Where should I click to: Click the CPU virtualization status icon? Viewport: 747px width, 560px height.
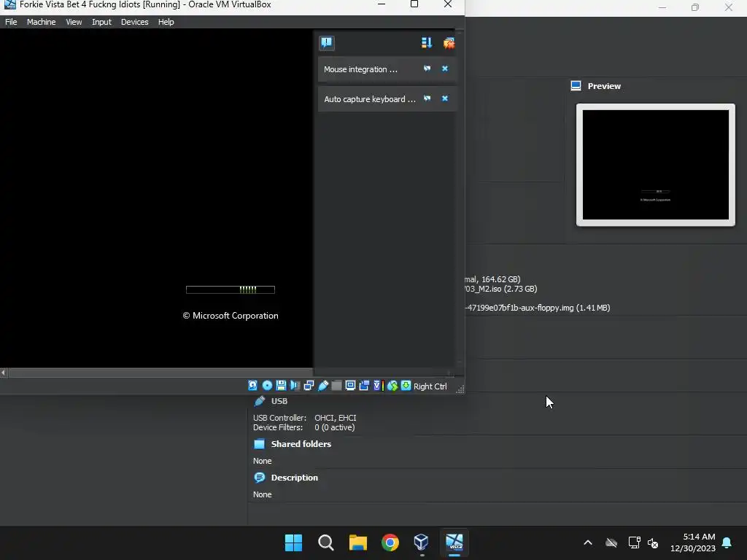tap(379, 386)
